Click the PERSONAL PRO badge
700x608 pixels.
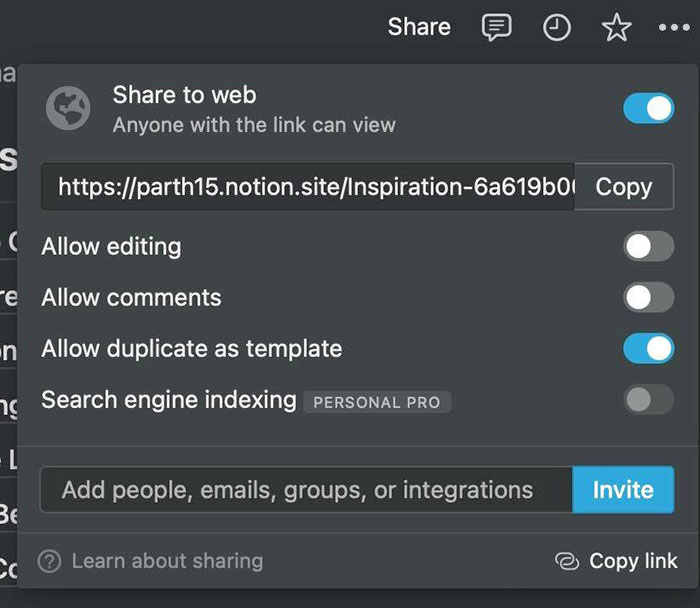(x=377, y=402)
